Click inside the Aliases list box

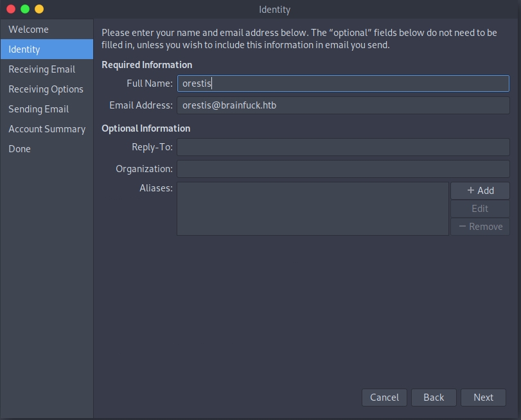tap(312, 209)
